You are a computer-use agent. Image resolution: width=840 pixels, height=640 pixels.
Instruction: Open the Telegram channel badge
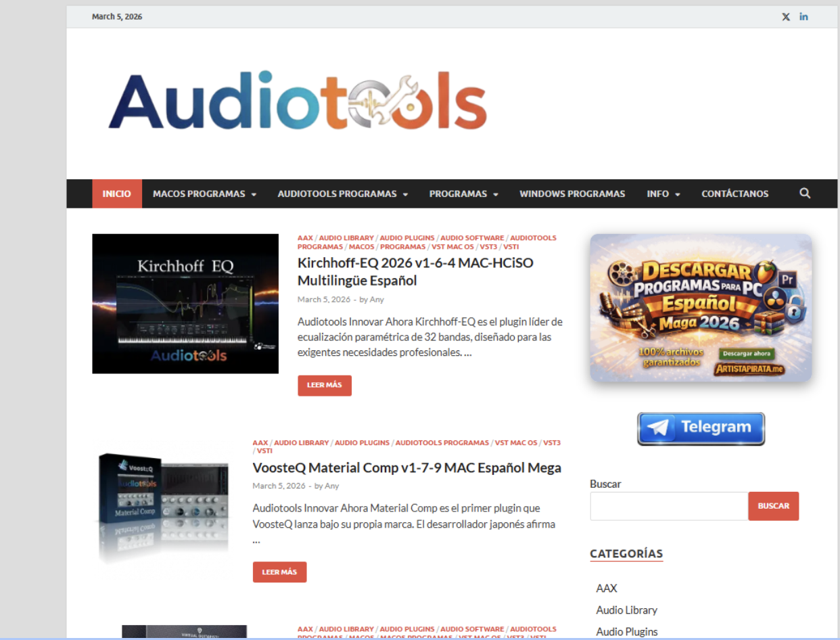coord(701,428)
